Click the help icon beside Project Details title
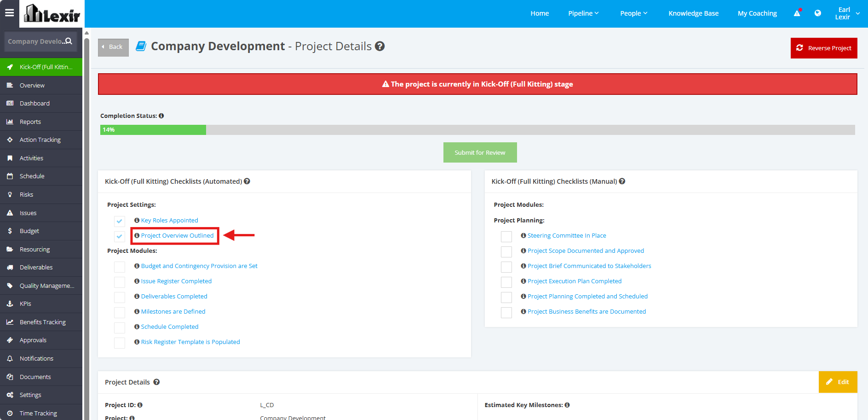This screenshot has width=868, height=420. click(x=379, y=46)
